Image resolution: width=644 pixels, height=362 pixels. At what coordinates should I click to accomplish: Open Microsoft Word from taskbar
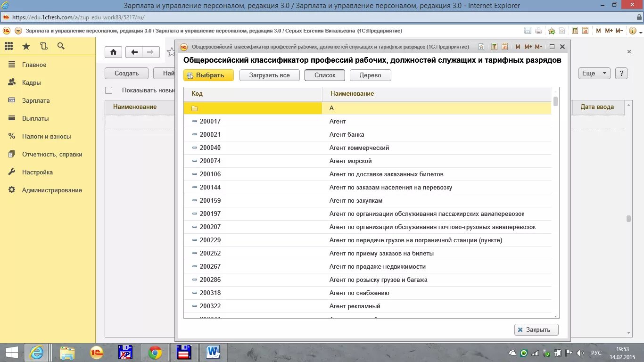213,353
